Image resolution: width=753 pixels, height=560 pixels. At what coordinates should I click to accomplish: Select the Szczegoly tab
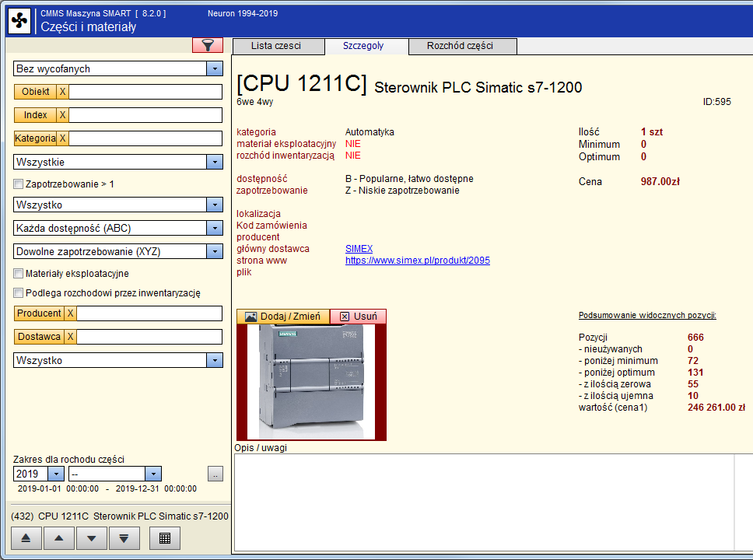point(366,46)
